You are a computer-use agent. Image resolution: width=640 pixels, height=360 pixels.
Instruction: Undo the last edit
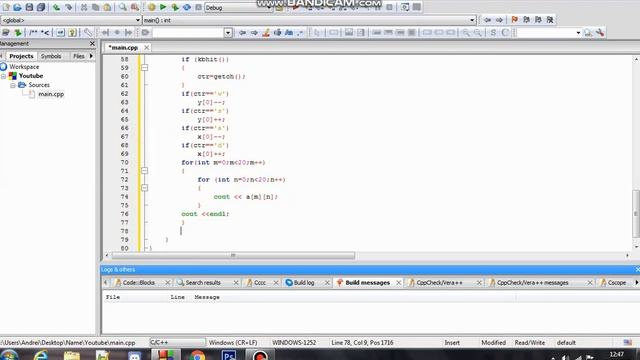click(57, 7)
